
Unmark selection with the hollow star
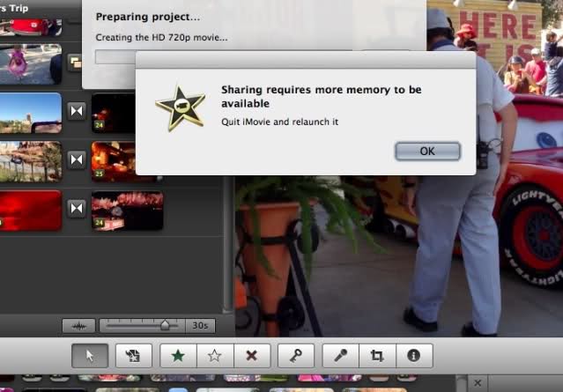coord(215,355)
